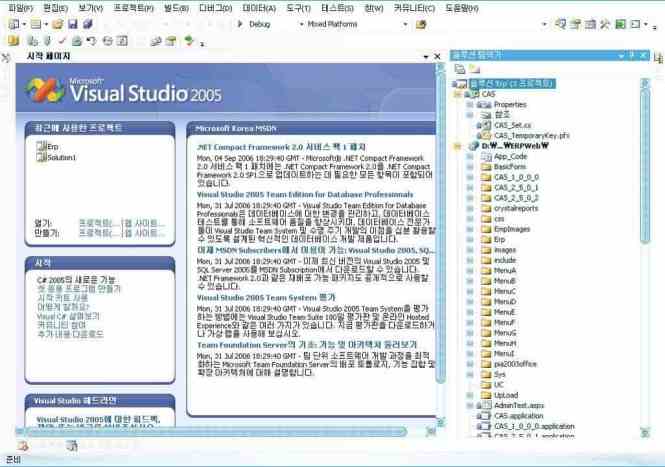The image size is (665, 467).
Task: Open start page tab list dropdown arrow
Action: [x=426, y=56]
